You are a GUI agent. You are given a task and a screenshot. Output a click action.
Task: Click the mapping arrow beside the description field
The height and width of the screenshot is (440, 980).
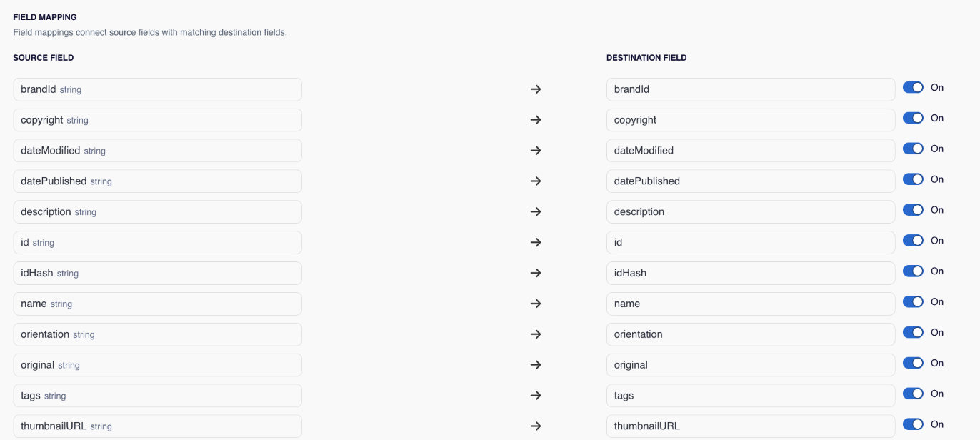[x=536, y=211]
